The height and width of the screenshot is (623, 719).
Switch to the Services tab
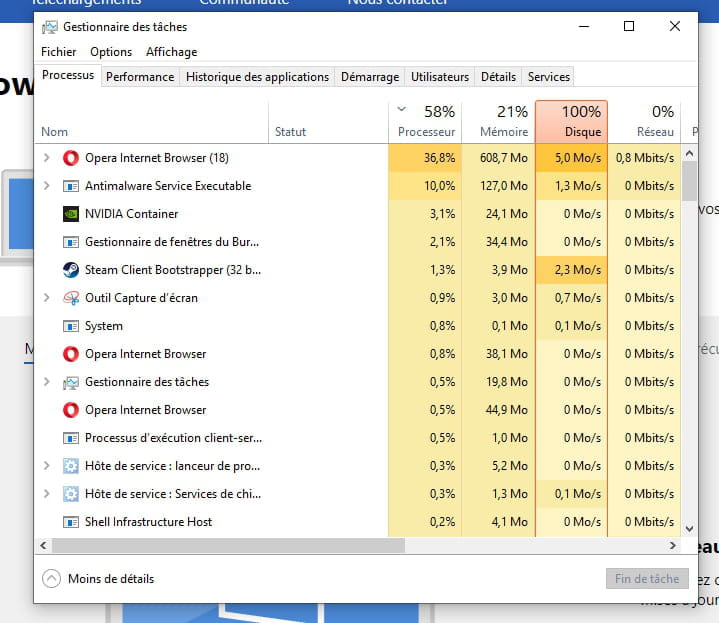click(x=548, y=77)
